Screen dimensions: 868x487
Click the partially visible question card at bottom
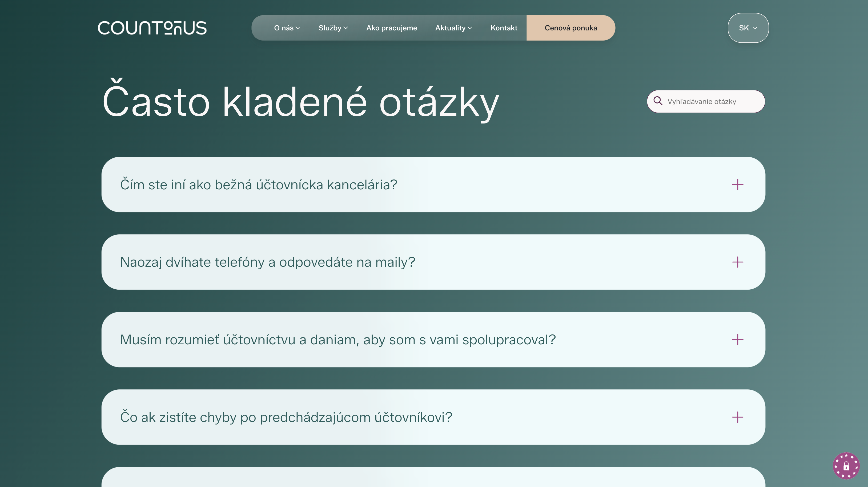[x=433, y=478]
